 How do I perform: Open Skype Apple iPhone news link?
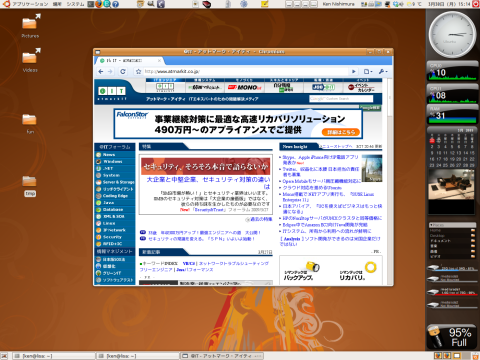pos(320,160)
